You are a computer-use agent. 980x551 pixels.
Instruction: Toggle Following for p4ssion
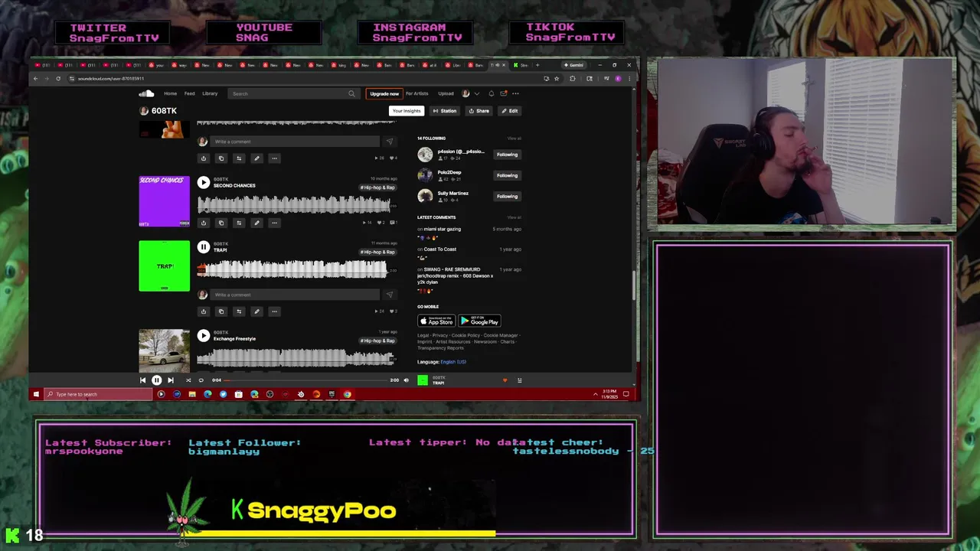click(507, 155)
